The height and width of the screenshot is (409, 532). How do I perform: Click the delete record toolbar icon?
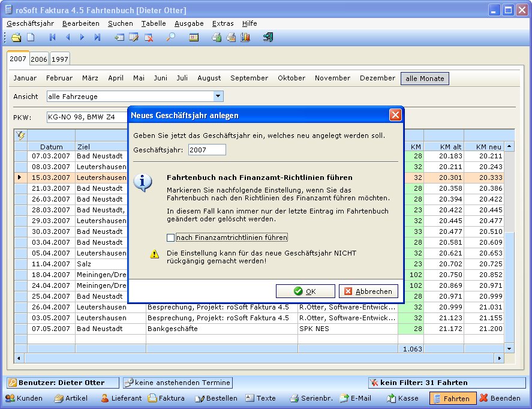pos(149,37)
